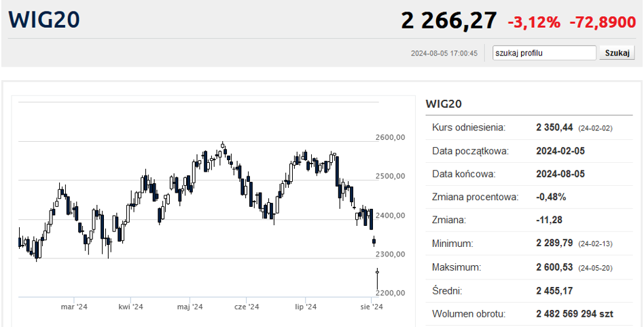This screenshot has height=327, width=644.
Task: Select the maj '24 axis label
Action: coord(190,307)
